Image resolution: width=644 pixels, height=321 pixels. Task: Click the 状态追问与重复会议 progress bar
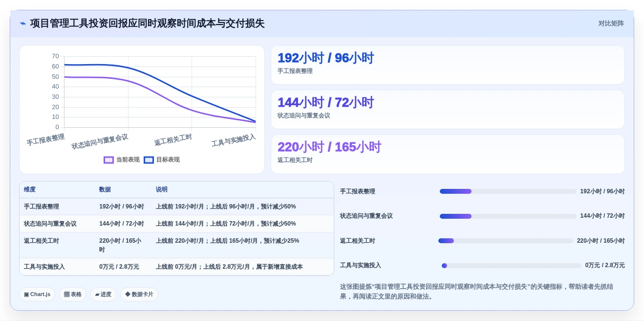pos(508,216)
